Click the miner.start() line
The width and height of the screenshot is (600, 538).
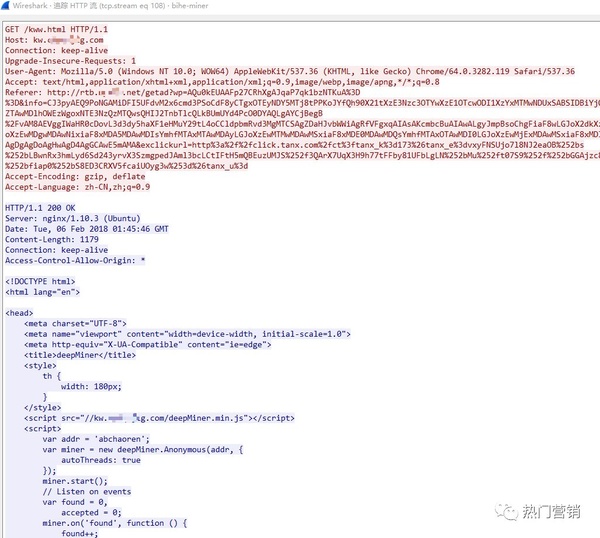click(x=75, y=481)
